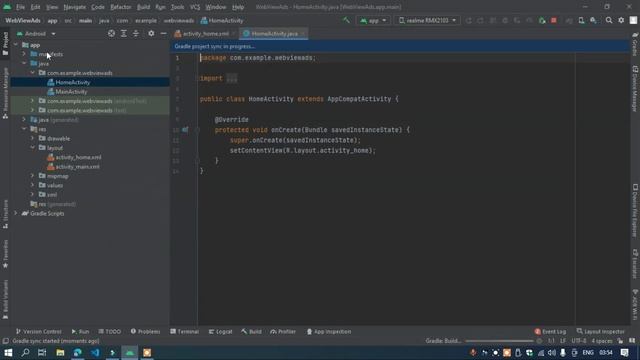Open Profiler tool window
The height and width of the screenshot is (360, 640).
coord(283,331)
